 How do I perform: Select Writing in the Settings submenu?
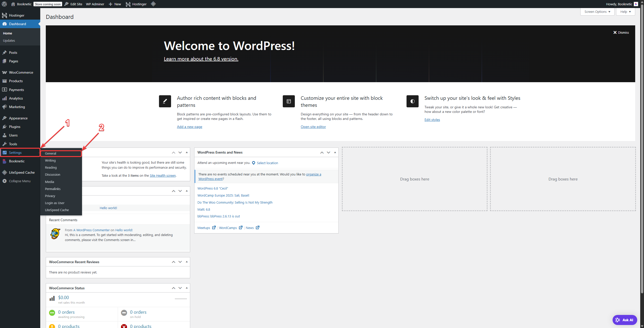coord(61,160)
